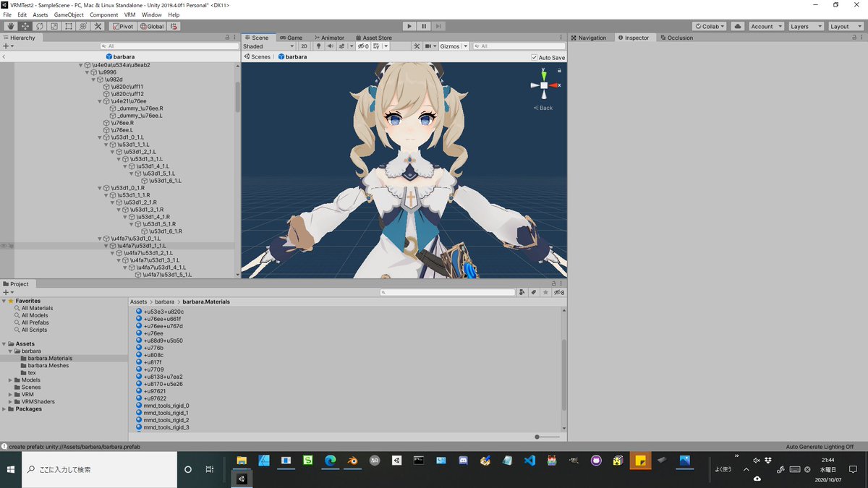Toggle the Auto Save checkbox

[x=534, y=57]
